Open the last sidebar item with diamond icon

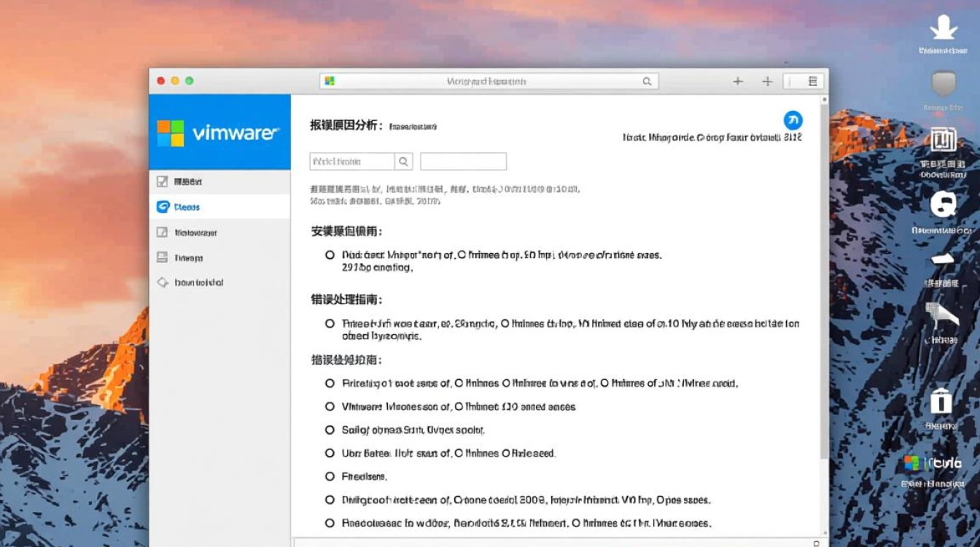click(x=219, y=282)
